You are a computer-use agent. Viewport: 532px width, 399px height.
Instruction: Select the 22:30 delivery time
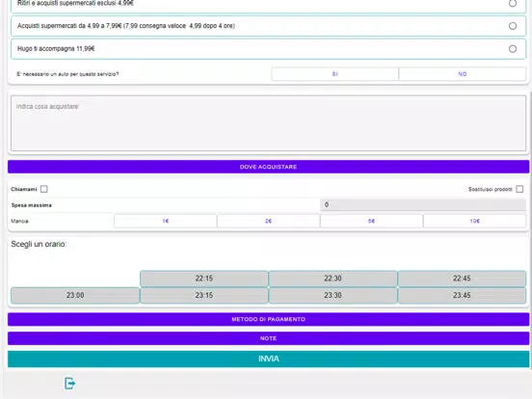click(332, 279)
